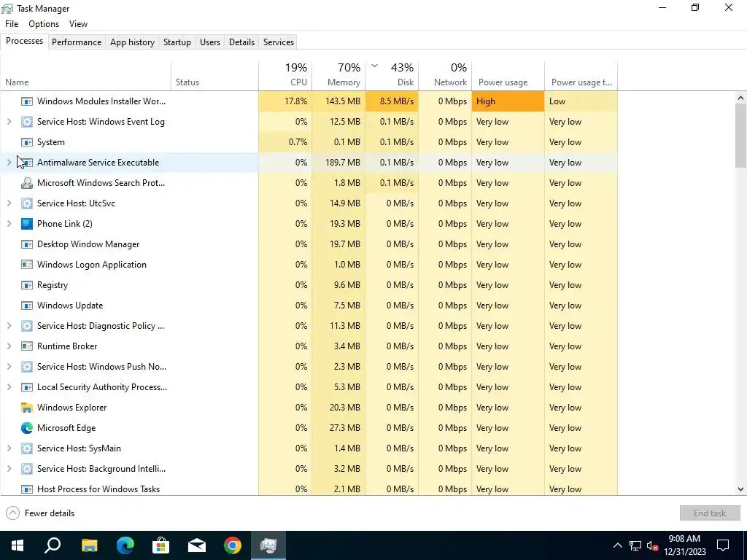Screen dimensions: 747x560
Task: Click scrollbar up arrow in process list
Action: tap(740, 98)
